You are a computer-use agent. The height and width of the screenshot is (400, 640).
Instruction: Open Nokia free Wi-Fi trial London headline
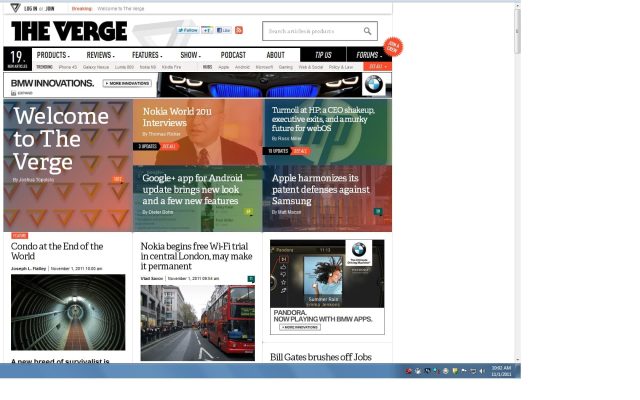pyautogui.click(x=196, y=256)
